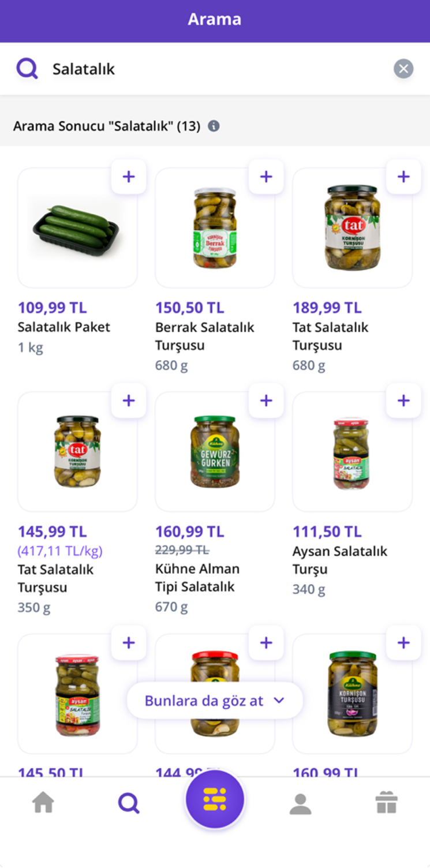430x868 pixels.
Task: Add Berrak Salatalık Turşusu to cart
Action: 266,177
